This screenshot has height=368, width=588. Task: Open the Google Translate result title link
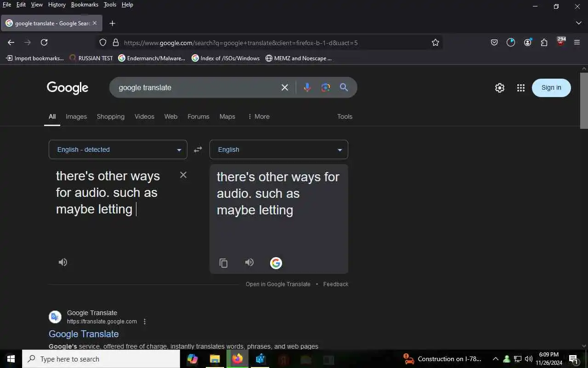(84, 334)
